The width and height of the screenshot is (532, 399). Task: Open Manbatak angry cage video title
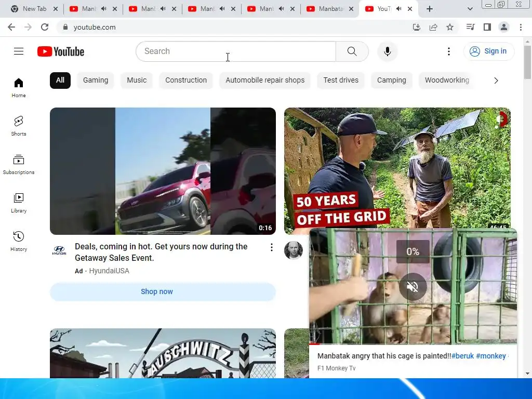point(384,356)
